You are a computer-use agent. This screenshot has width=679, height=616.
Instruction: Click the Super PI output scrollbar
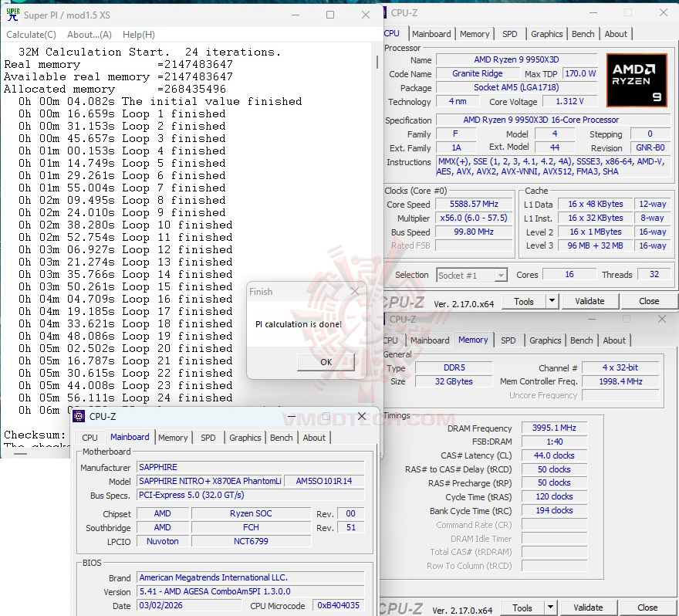pyautogui.click(x=377, y=63)
